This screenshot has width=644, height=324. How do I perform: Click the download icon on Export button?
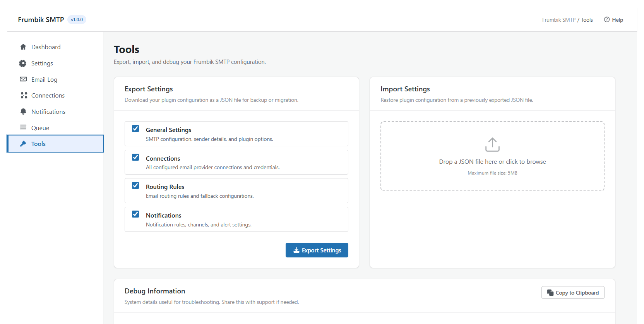(x=296, y=250)
